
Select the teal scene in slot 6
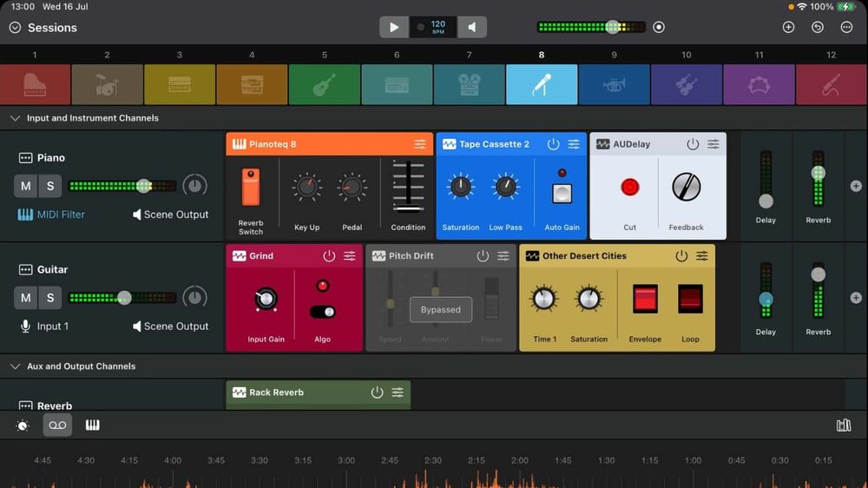pos(397,84)
